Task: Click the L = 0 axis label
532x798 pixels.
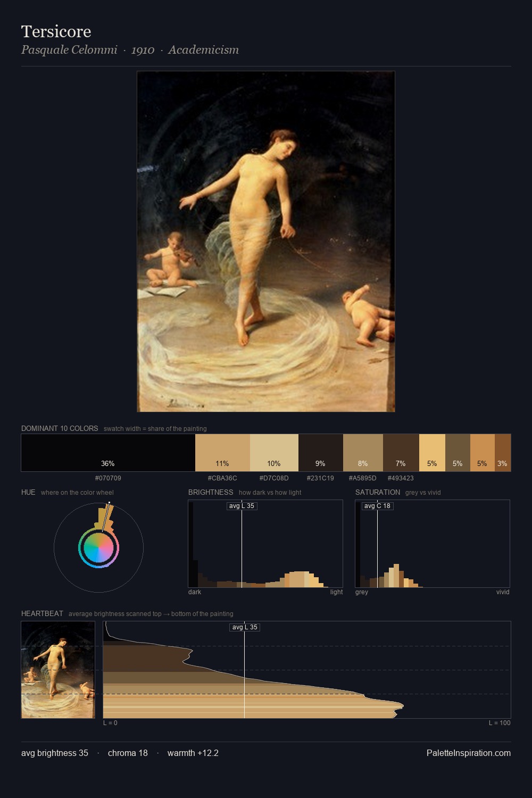Action: click(x=110, y=723)
